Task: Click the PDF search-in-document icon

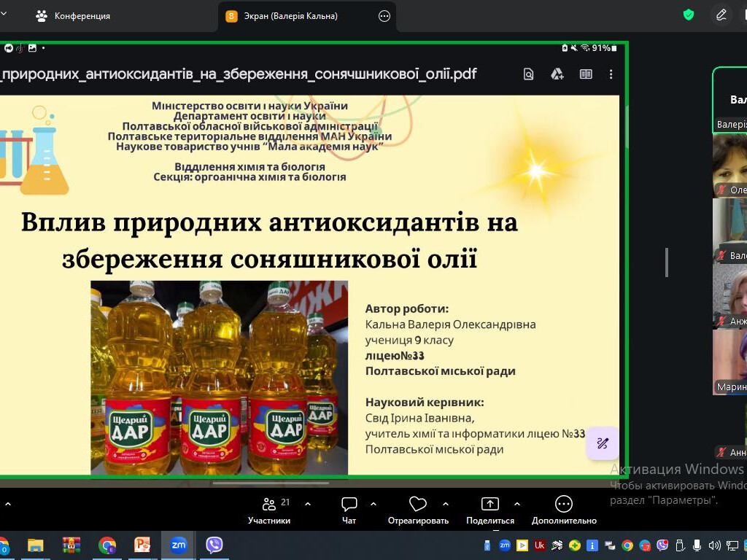Action: [528, 74]
